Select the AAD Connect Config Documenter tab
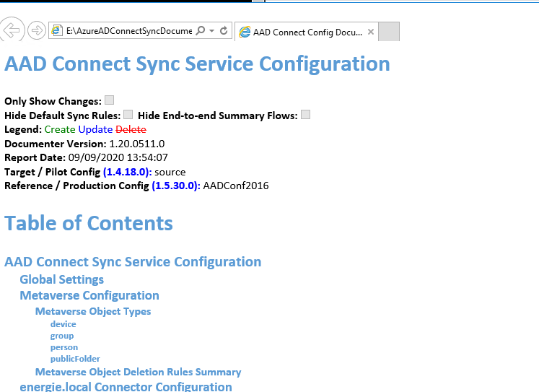This screenshot has height=392, width=539. (307, 32)
